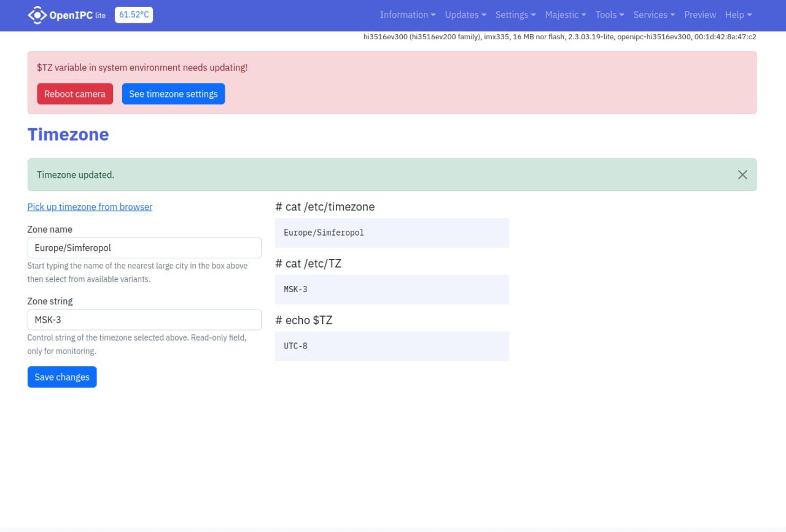Click the /etc/timezone output block

[x=392, y=233]
